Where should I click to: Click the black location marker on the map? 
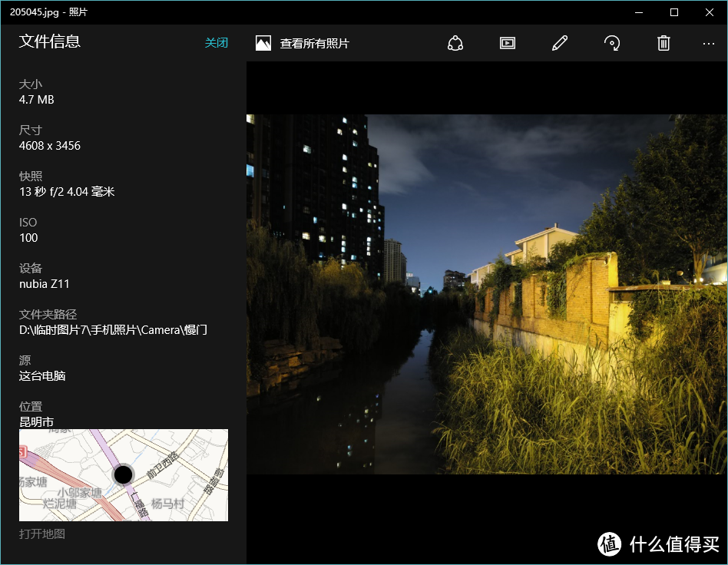[x=123, y=474]
